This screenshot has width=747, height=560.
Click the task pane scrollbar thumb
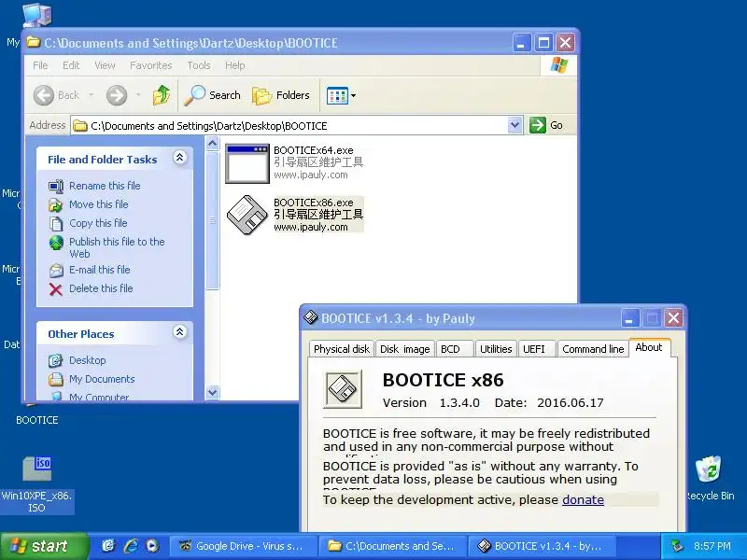pyautogui.click(x=213, y=220)
